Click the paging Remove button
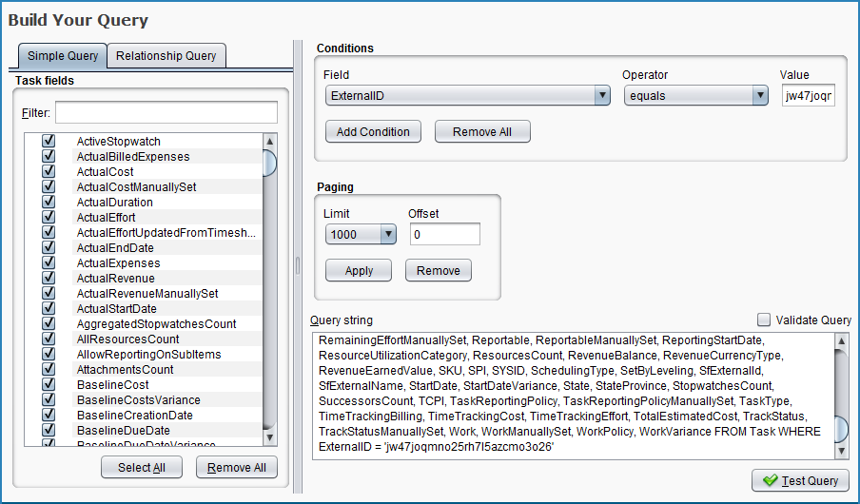 438,271
